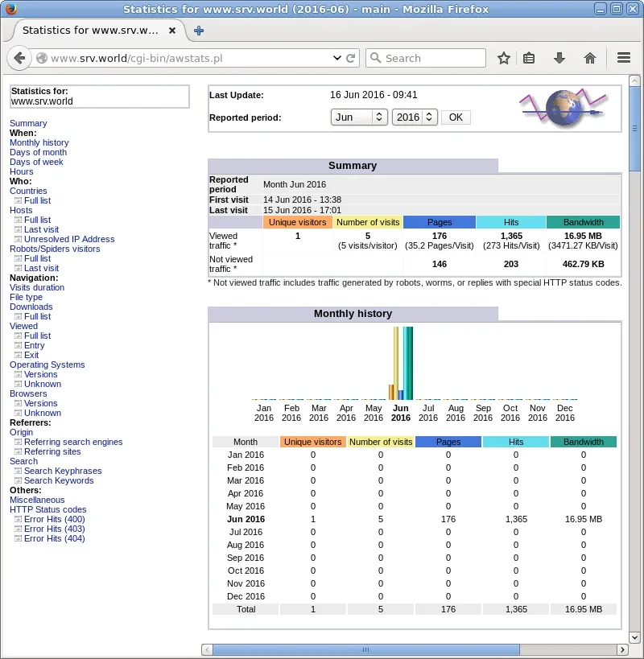The width and height of the screenshot is (644, 659).
Task: Open the Origin link
Action: [x=21, y=432]
